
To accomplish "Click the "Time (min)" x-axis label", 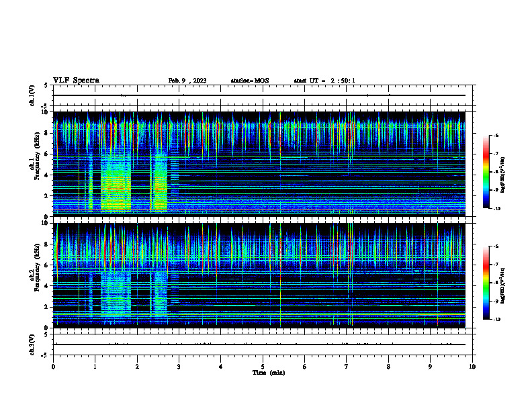I will pyautogui.click(x=269, y=373).
